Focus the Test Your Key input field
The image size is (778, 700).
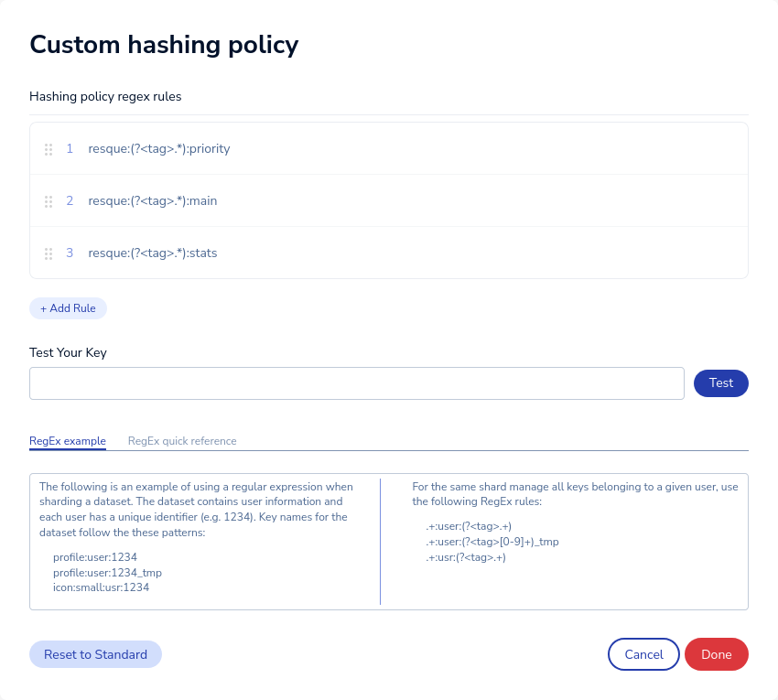tap(357, 383)
